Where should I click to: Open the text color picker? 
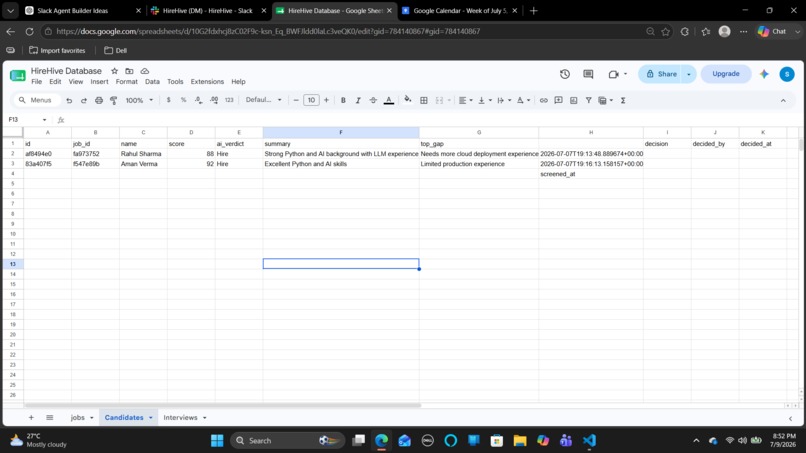[389, 100]
